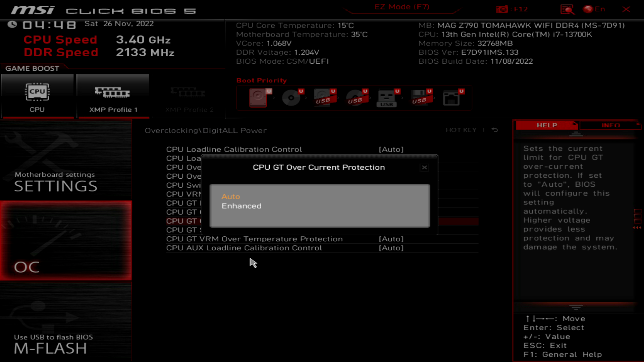Switch to the INFO tab
The width and height of the screenshot is (644, 362).
click(x=610, y=125)
